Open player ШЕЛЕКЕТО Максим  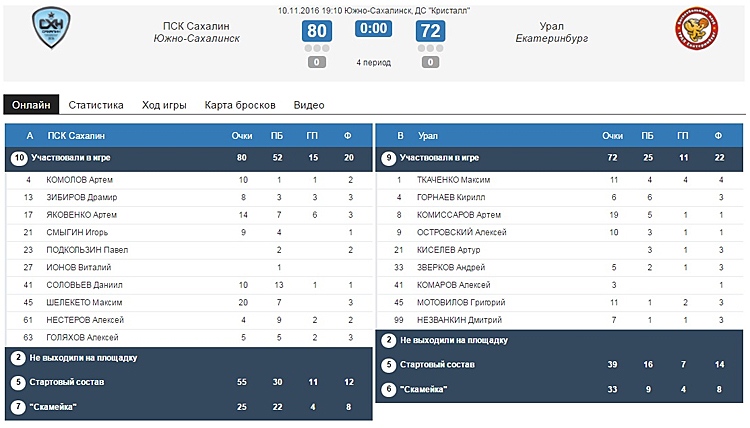coord(84,303)
